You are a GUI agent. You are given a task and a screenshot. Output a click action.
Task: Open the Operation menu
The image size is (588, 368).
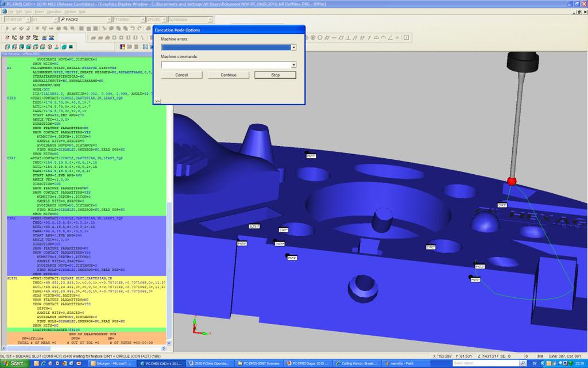coord(53,11)
